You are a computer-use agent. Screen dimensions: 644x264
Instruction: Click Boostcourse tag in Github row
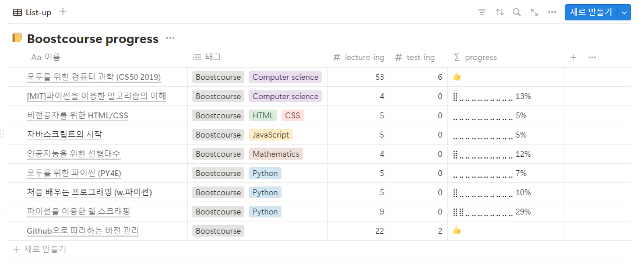point(218,231)
